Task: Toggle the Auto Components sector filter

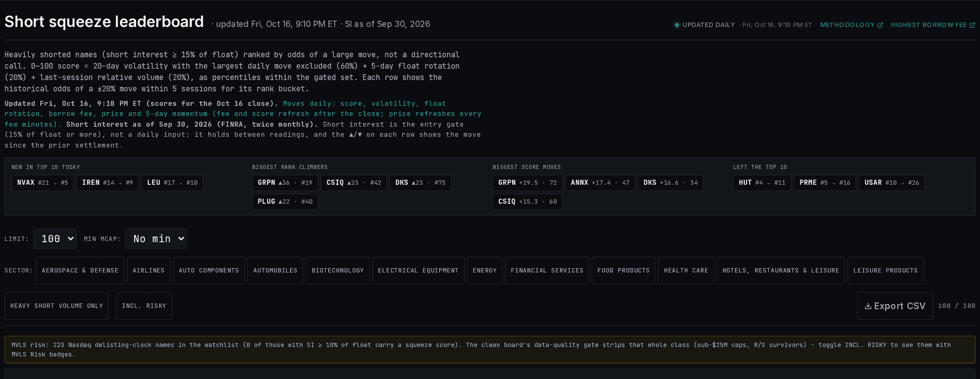Action: (x=209, y=271)
